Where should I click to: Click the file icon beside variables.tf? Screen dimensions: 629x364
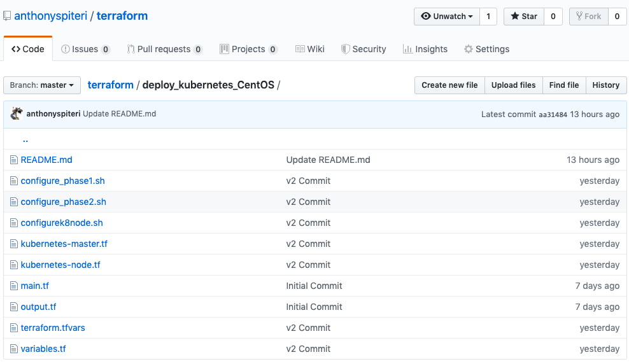click(x=14, y=349)
